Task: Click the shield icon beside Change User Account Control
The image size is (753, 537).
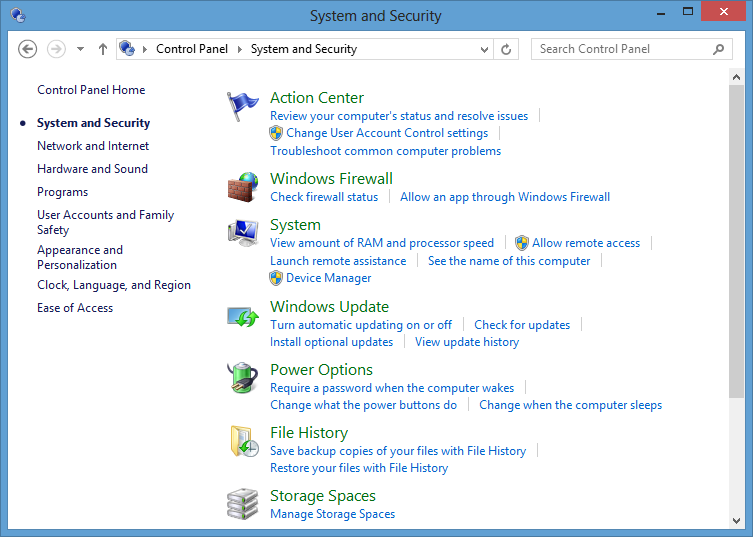Action: 276,133
